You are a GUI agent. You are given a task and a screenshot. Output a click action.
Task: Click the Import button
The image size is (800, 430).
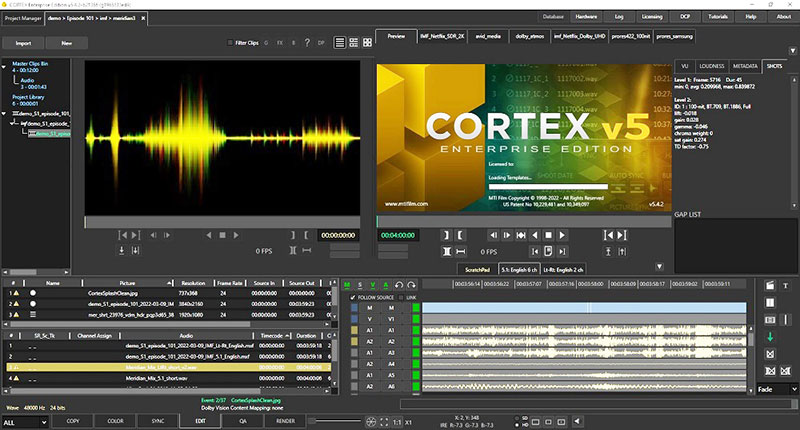tap(23, 43)
